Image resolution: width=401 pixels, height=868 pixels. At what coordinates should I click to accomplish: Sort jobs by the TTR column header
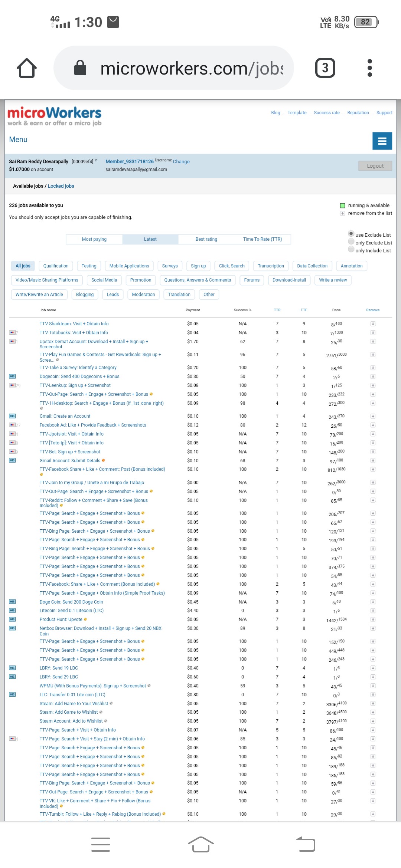[277, 310]
